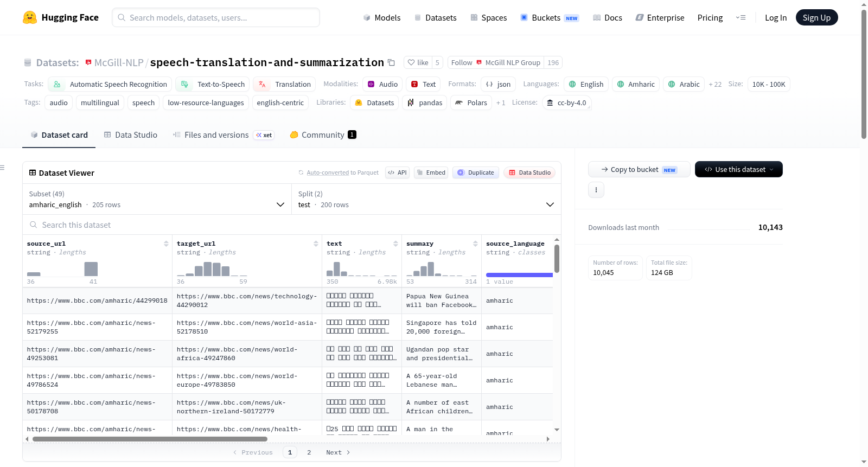Screen dimensions: 868x467
Task: Click the Datasets library tag
Action: (x=374, y=103)
